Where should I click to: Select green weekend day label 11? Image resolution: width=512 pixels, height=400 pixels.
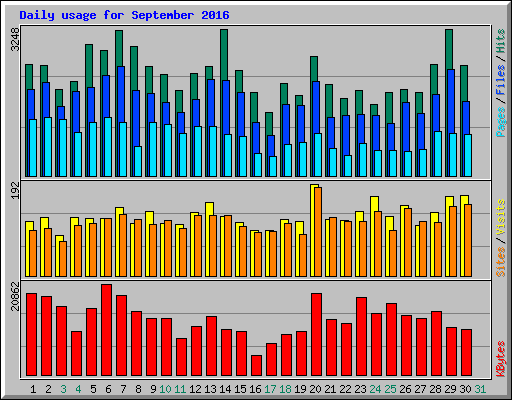tap(180, 389)
